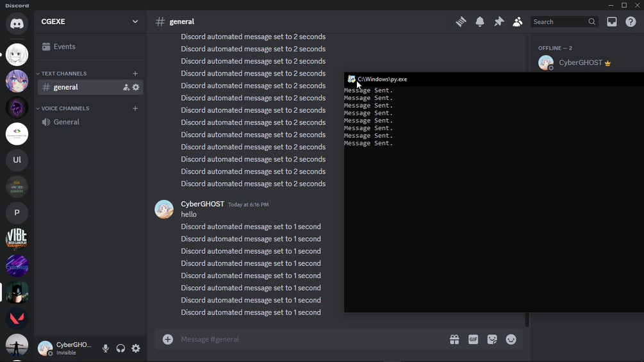This screenshot has width=644, height=362.
Task: Create invite for general channel
Action: point(126,87)
